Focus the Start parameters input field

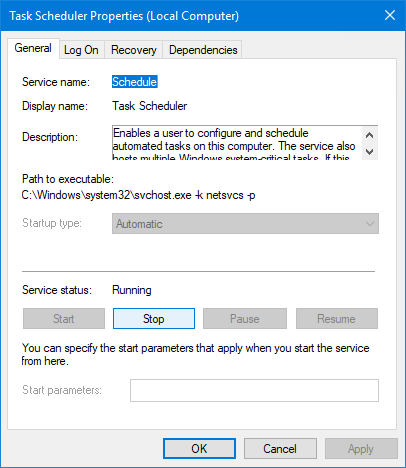click(x=254, y=390)
